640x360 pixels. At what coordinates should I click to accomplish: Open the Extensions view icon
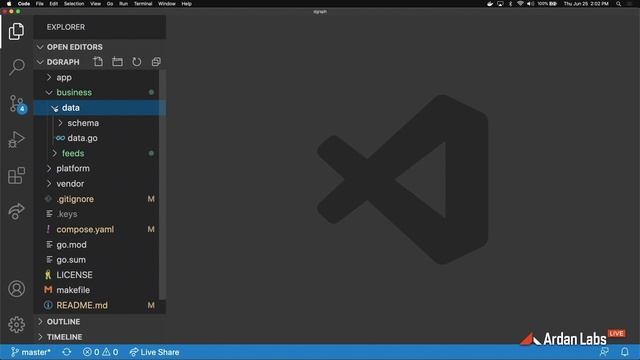(x=16, y=176)
